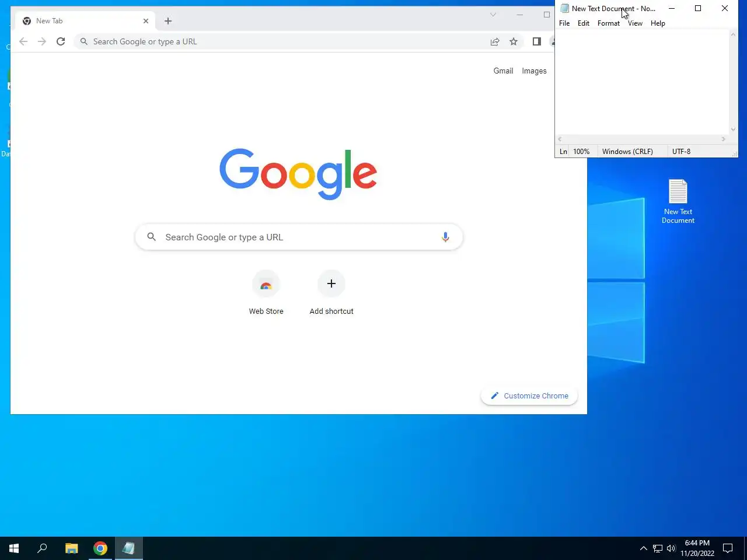Image resolution: width=747 pixels, height=560 pixels.
Task: Click the share icon in Chrome's address bar
Action: (495, 41)
